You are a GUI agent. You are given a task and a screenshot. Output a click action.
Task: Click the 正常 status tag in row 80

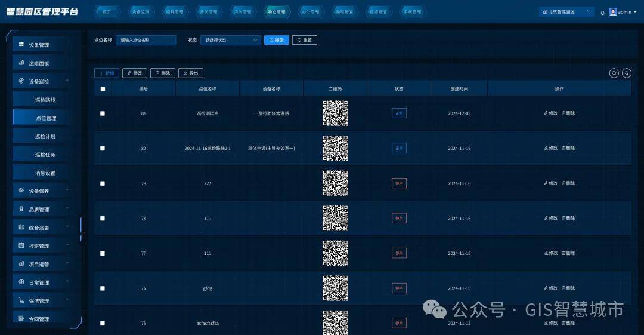click(399, 148)
